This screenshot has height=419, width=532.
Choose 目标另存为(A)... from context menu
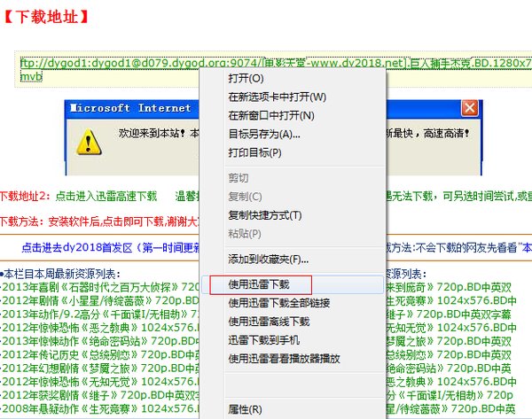point(264,135)
